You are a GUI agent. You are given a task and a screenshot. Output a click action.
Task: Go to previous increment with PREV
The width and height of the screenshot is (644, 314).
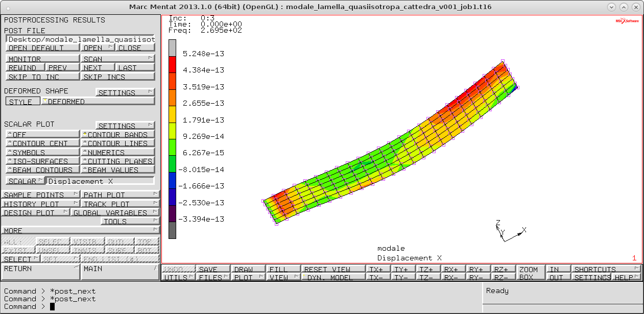coord(62,67)
